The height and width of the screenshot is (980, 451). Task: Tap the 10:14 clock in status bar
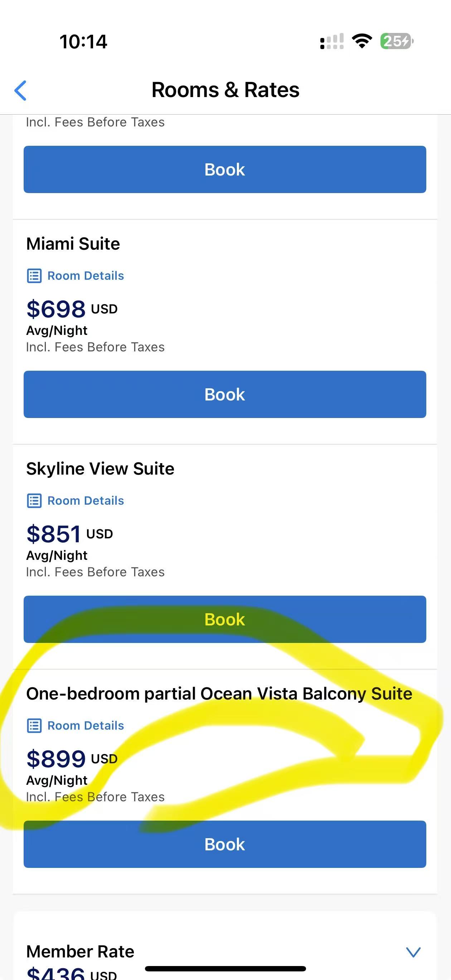pyautogui.click(x=83, y=42)
